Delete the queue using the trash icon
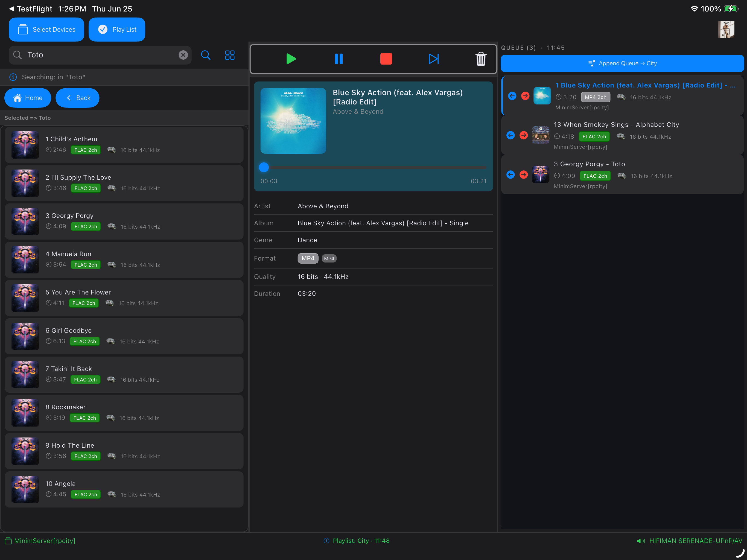Viewport: 747px width, 560px height. click(481, 59)
